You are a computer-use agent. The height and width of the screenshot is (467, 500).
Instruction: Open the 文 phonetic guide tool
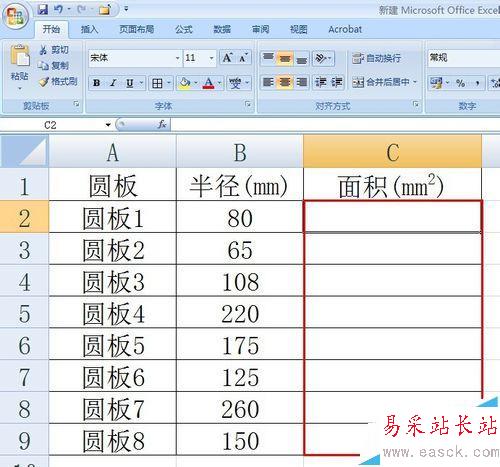pos(235,83)
